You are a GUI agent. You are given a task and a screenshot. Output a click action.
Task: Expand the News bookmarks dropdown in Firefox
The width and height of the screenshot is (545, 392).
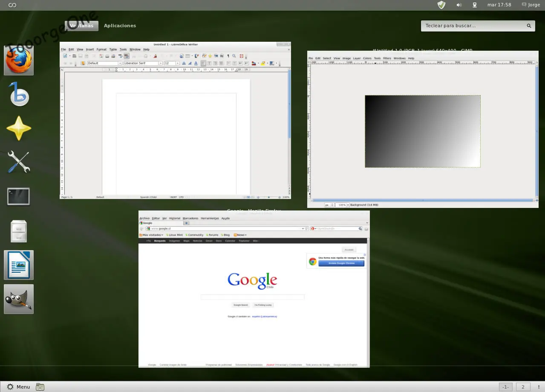240,235
